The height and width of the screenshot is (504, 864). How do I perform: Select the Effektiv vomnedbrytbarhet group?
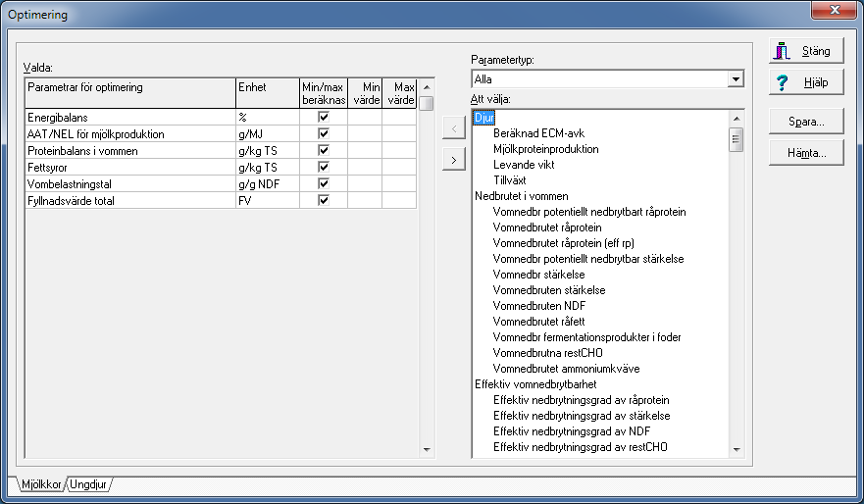(535, 384)
